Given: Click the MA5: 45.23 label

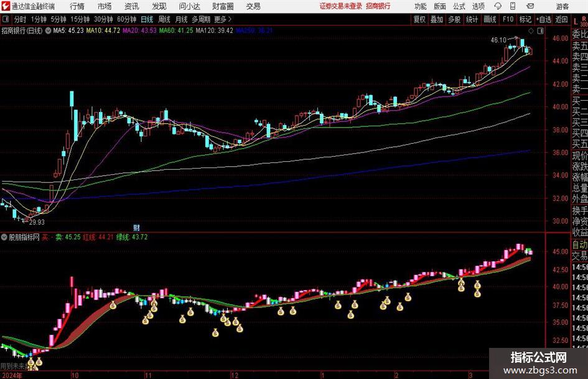Looking at the screenshot, I should 68,30.
